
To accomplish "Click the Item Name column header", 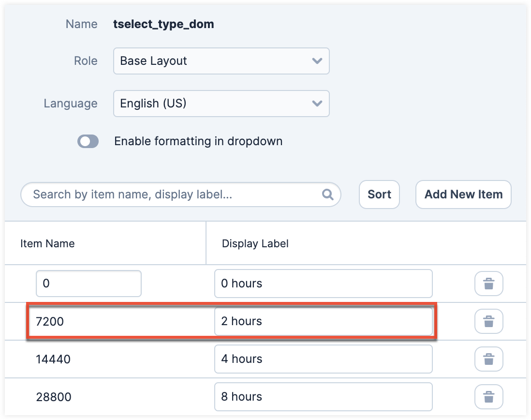I will point(47,243).
